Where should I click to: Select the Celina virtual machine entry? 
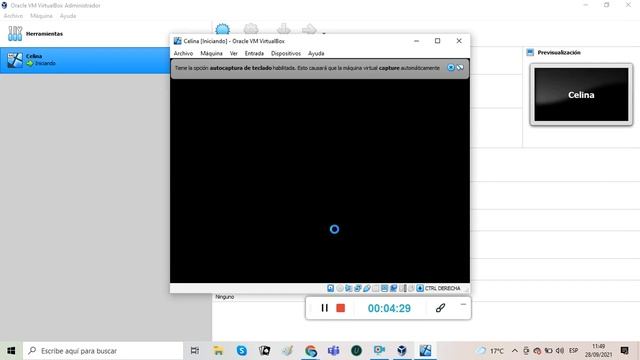click(85, 60)
